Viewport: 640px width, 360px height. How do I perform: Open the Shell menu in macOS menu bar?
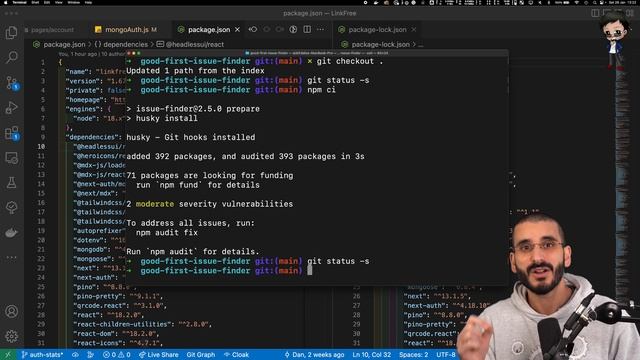click(35, 2)
